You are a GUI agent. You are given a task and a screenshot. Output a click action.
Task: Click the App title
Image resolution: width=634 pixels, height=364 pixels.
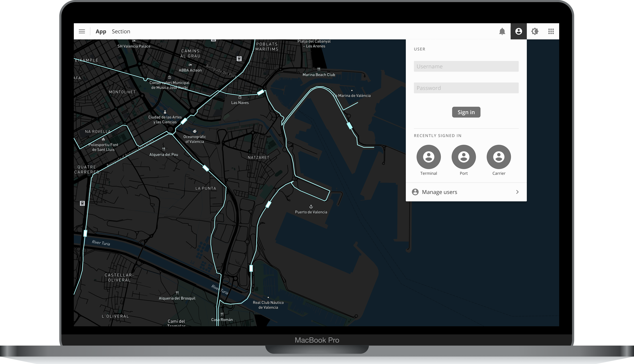[x=101, y=31]
